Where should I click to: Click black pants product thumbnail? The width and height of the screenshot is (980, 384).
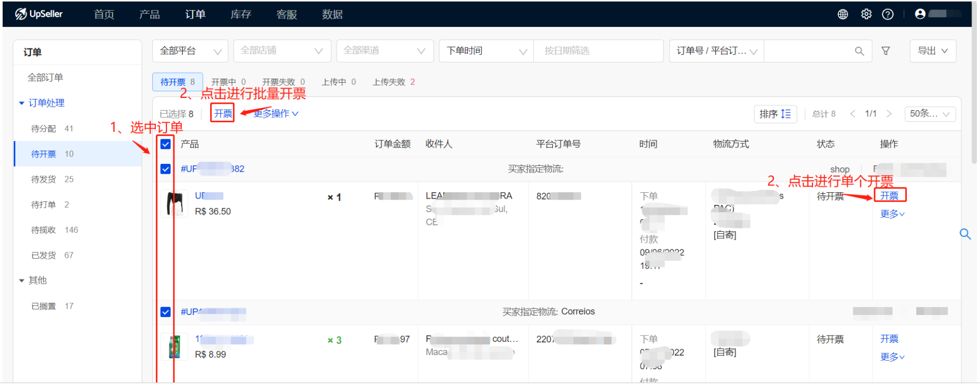(x=174, y=204)
